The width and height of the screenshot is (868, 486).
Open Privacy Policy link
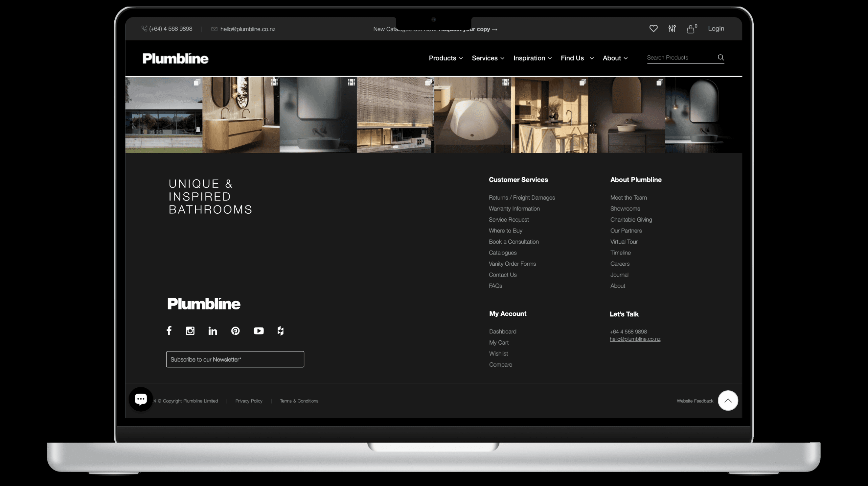pyautogui.click(x=249, y=401)
